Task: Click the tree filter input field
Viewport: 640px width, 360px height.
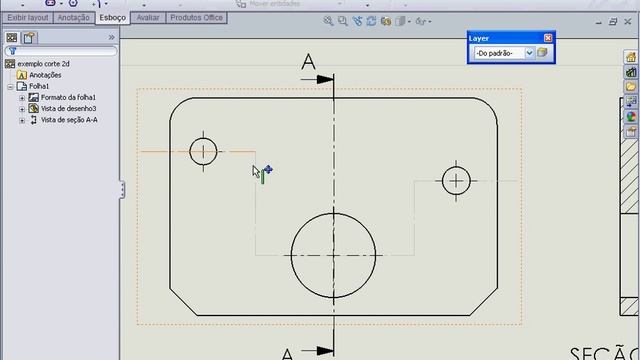Action: click(61, 51)
